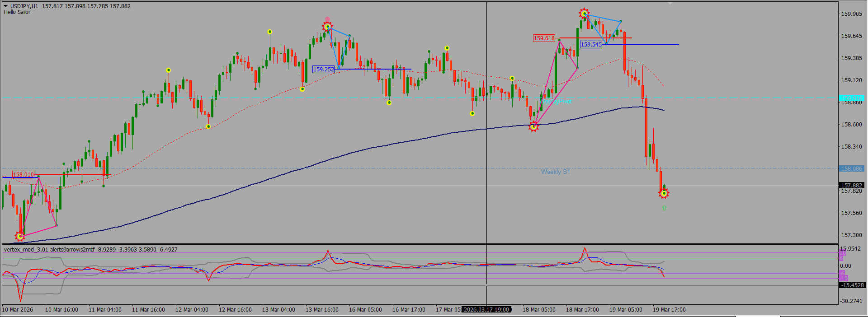Screen dimensions: 868x317
Task: Click the red sun marker at the 10 Mar 2026 low
Action: tap(20, 236)
